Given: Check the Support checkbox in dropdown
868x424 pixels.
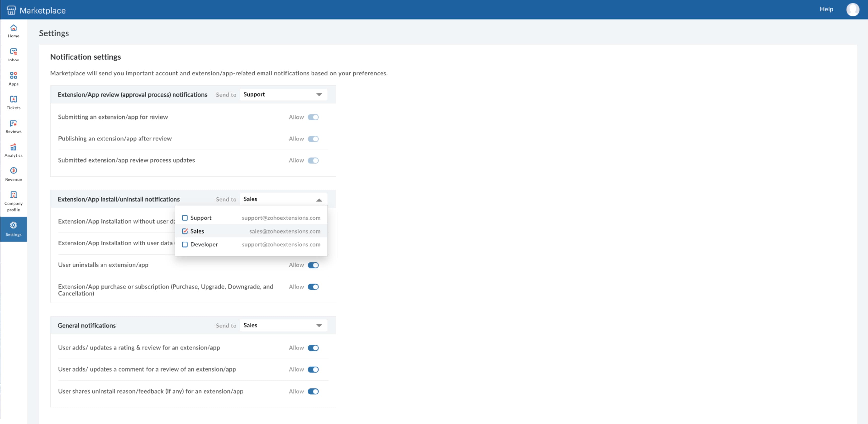Looking at the screenshot, I should coord(185,218).
